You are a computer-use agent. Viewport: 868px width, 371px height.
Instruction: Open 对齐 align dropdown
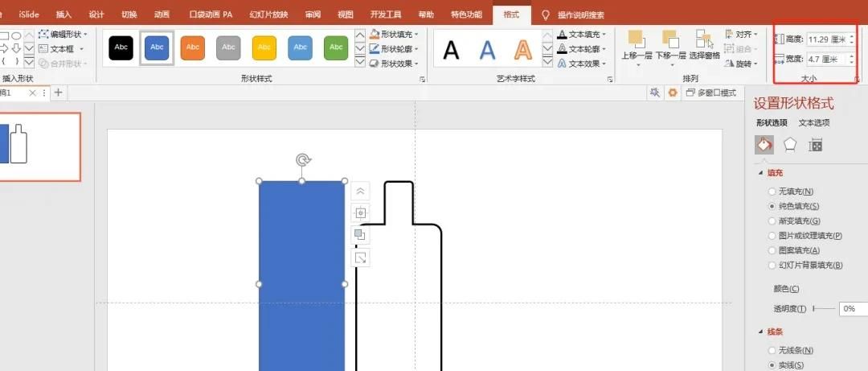point(742,35)
